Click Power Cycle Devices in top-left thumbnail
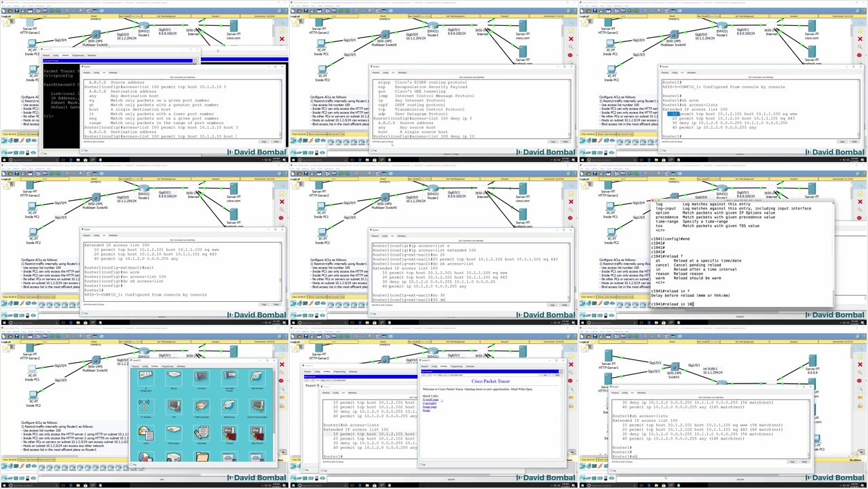868x489 pixels. [x=29, y=134]
